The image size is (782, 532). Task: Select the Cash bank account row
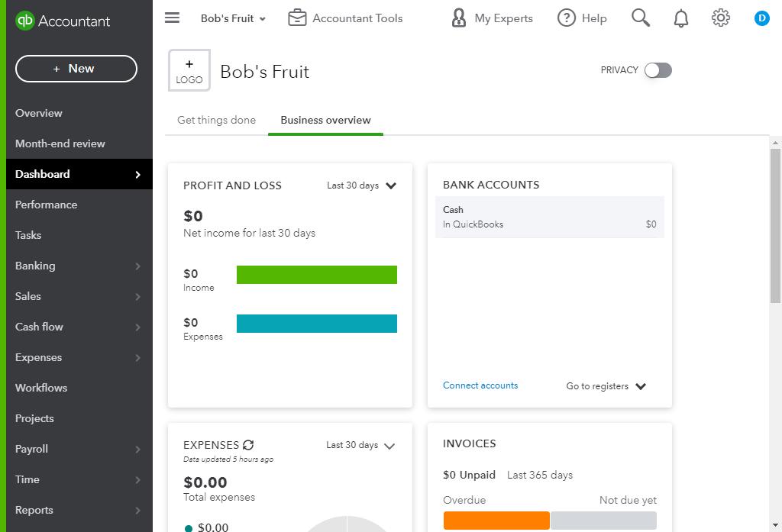point(550,217)
